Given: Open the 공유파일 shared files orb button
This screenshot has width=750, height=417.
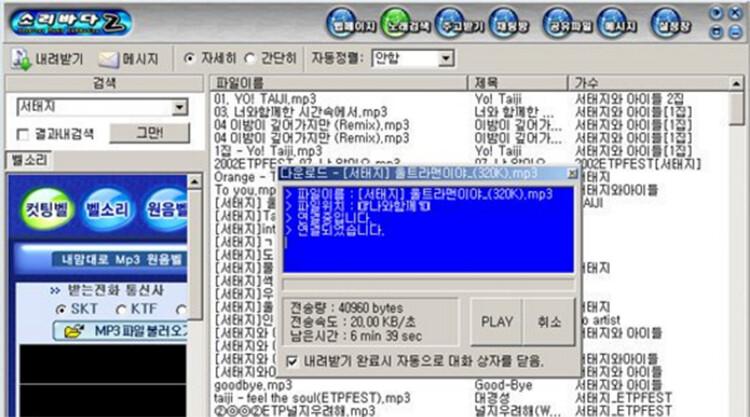Looking at the screenshot, I should 568,23.
